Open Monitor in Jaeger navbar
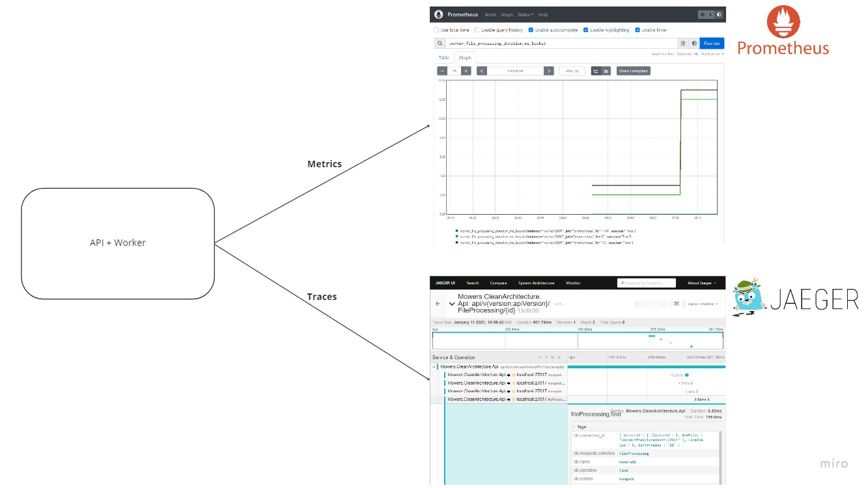The image size is (868, 488). pos(573,283)
